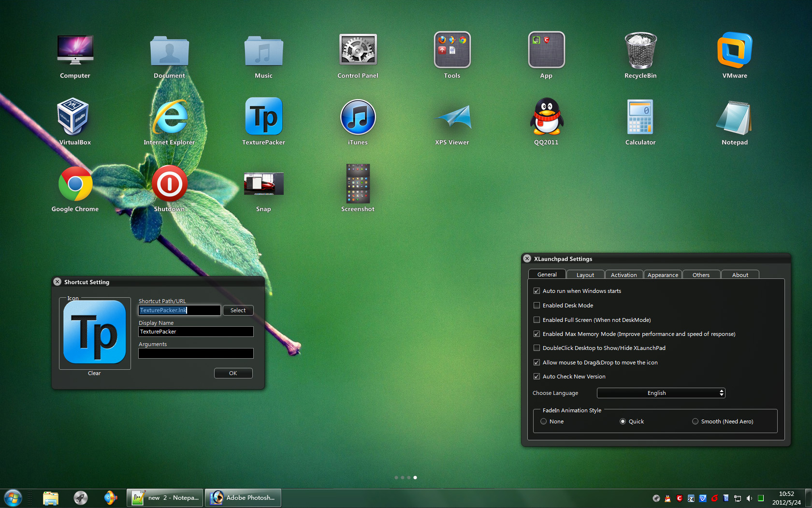Start VMware from the launcher

point(734,50)
